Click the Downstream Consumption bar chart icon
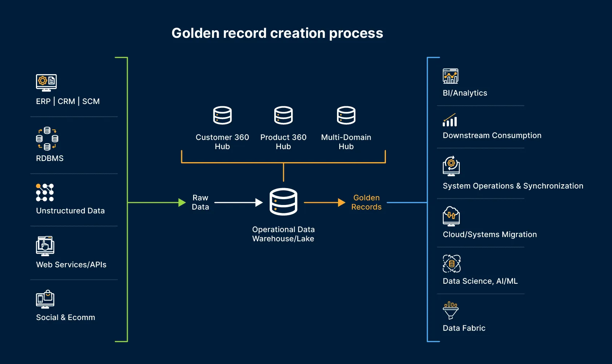 [450, 120]
